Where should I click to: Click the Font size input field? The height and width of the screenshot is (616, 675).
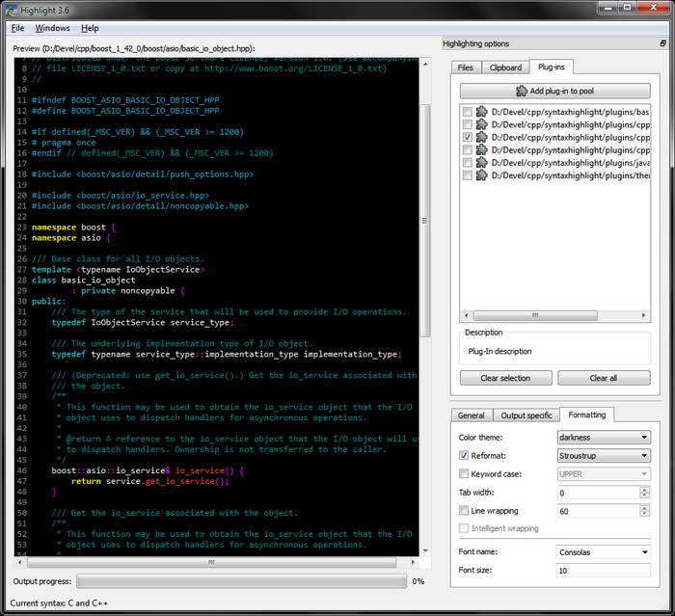point(604,571)
